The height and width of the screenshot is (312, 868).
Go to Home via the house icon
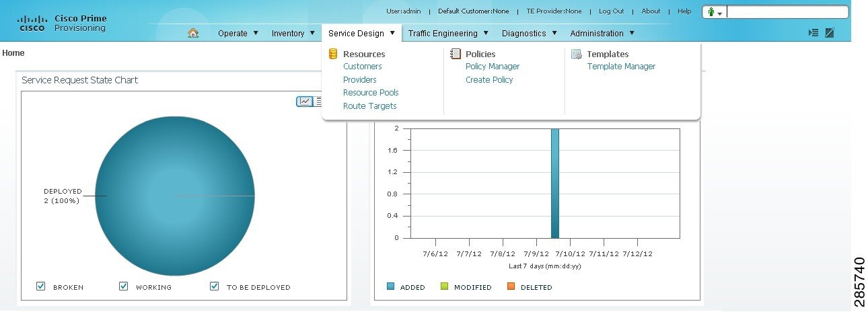pos(193,33)
